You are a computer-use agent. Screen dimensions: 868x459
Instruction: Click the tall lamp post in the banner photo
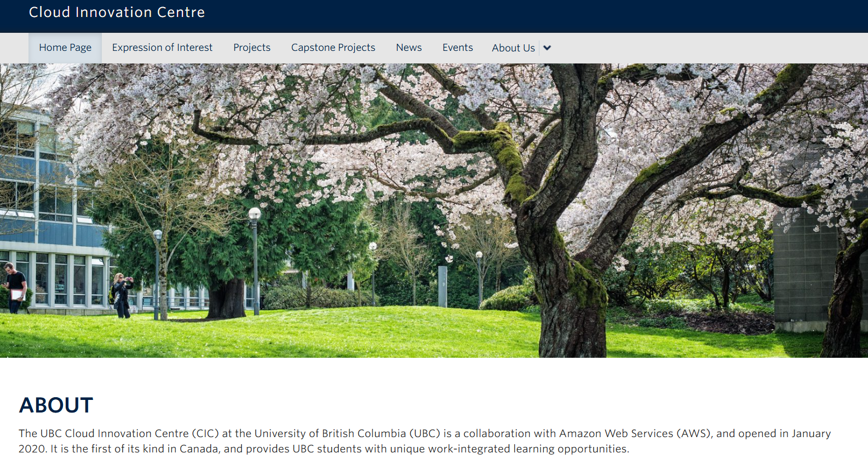click(x=255, y=263)
